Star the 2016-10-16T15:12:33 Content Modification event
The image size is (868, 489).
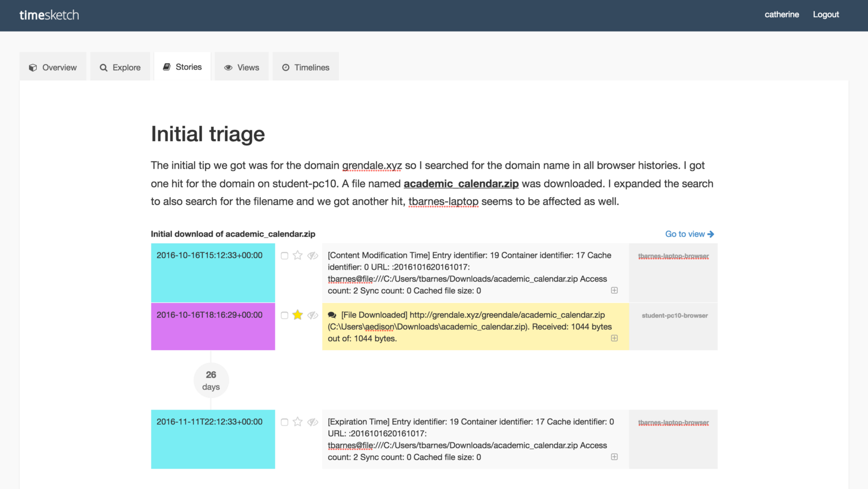tap(297, 255)
